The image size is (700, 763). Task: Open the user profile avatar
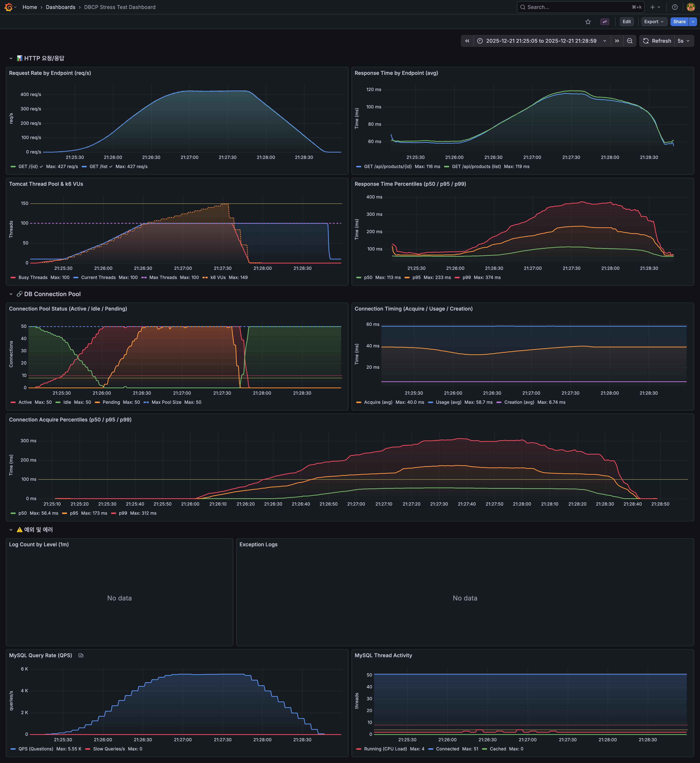click(x=690, y=7)
